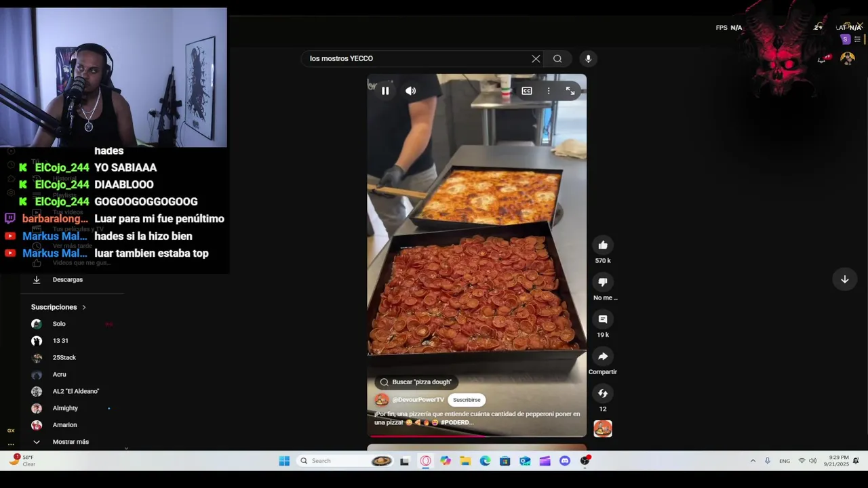Image resolution: width=868 pixels, height=488 pixels.
Task: Open the remix button showing 12
Action: coord(603,393)
